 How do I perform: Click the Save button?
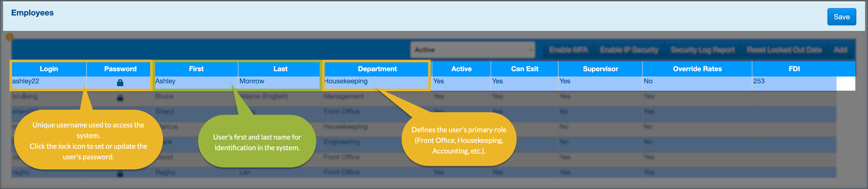pos(841,17)
